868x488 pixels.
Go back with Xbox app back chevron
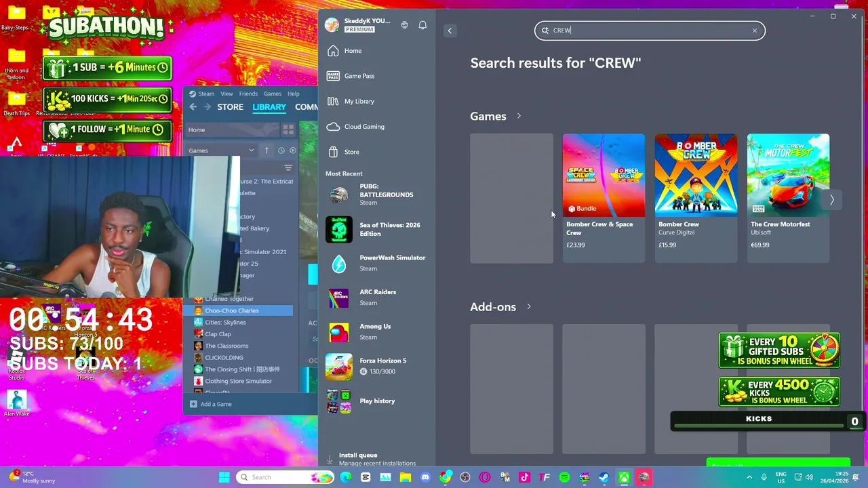[x=450, y=30]
